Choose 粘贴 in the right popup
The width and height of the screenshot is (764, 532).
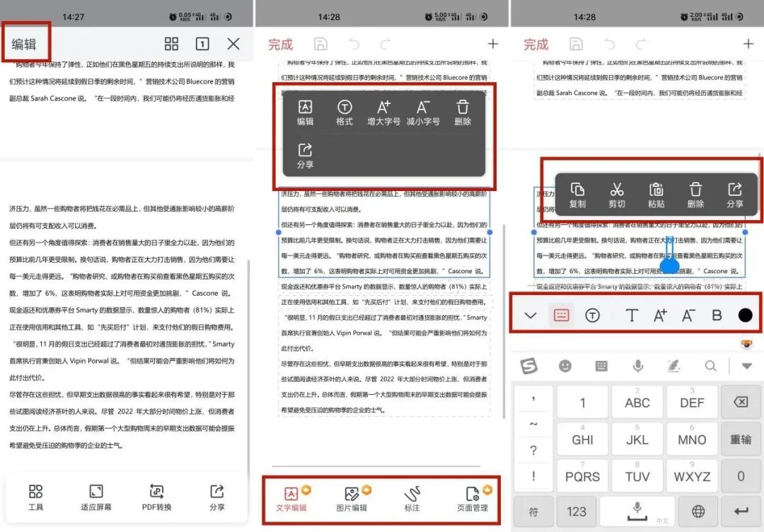tap(656, 195)
